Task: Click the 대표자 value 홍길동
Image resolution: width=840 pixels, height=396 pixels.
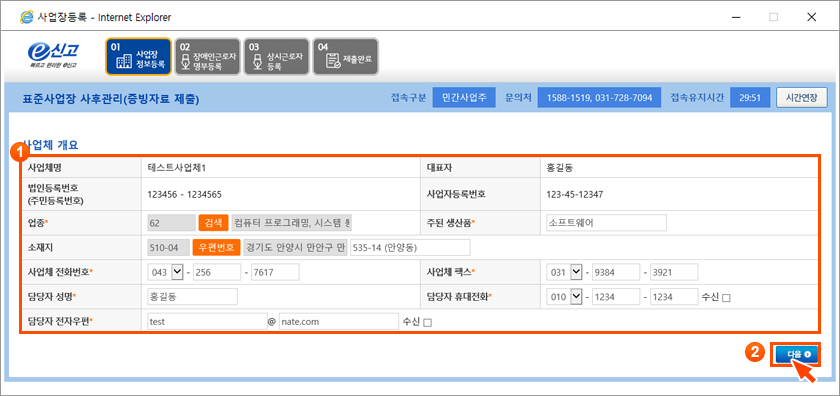Action: tap(560, 168)
